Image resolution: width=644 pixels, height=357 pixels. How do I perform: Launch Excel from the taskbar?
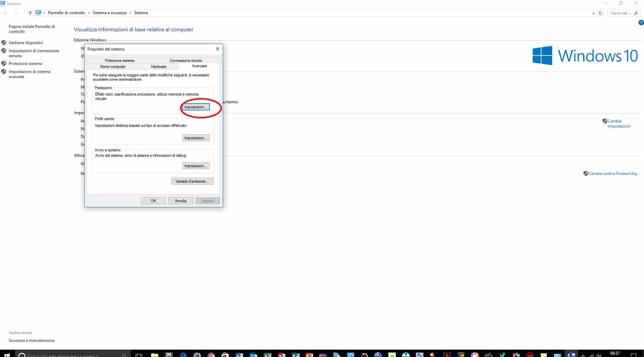[x=268, y=355]
